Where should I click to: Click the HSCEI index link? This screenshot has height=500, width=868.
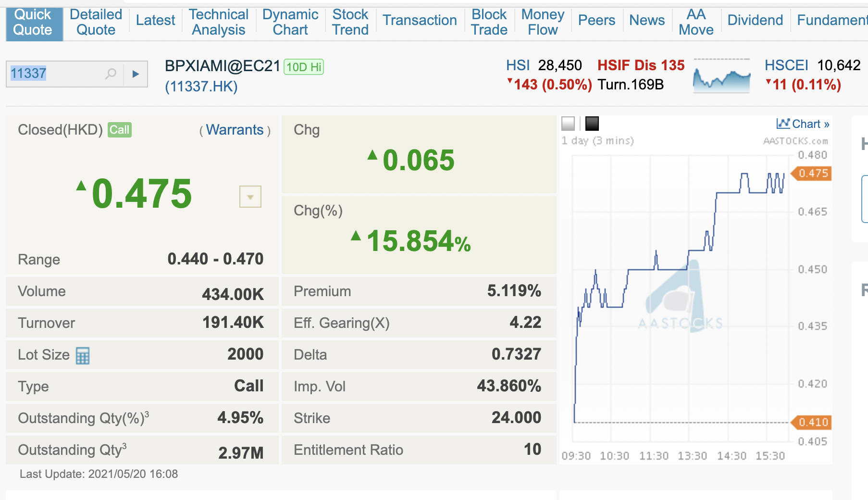tap(786, 65)
